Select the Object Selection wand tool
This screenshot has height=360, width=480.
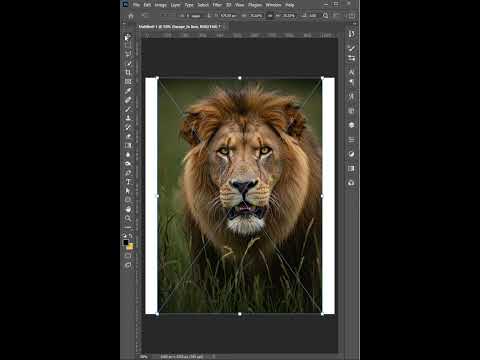coord(128,63)
